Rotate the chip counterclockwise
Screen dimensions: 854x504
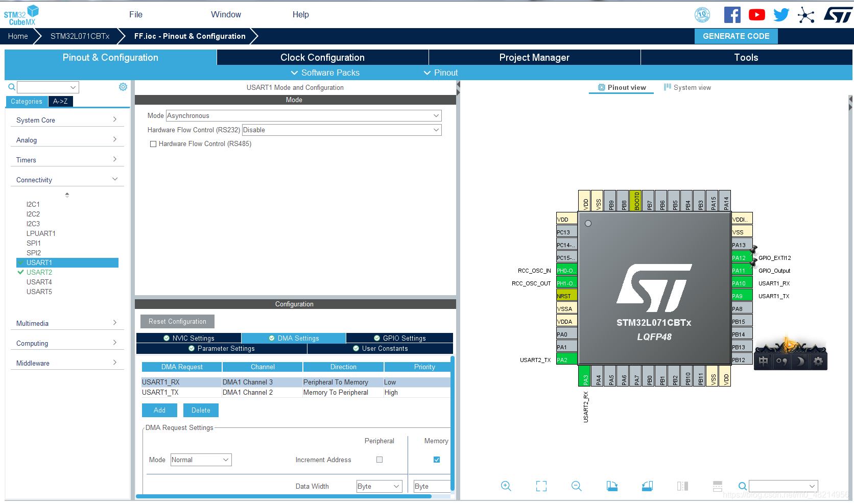pos(647,486)
